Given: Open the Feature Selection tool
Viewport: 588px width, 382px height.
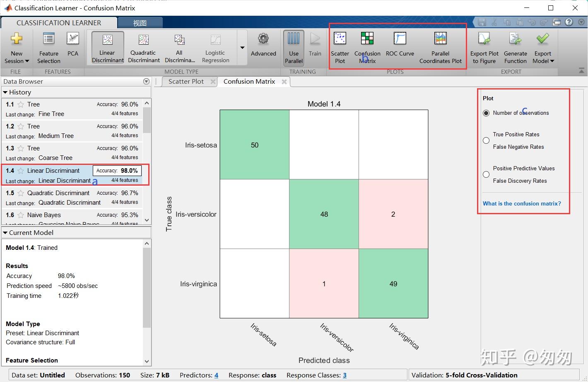Looking at the screenshot, I should pos(48,47).
